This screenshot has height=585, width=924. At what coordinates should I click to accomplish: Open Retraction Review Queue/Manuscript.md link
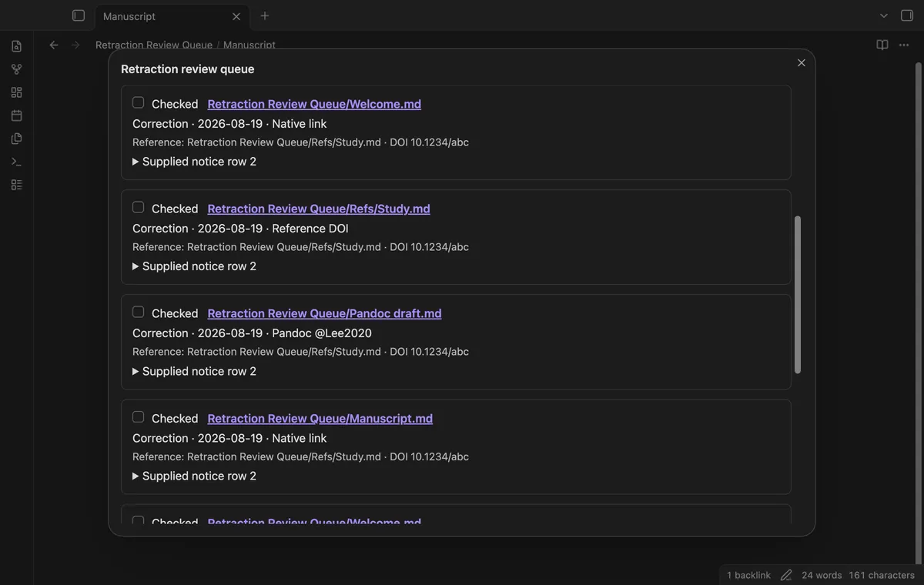(320, 419)
